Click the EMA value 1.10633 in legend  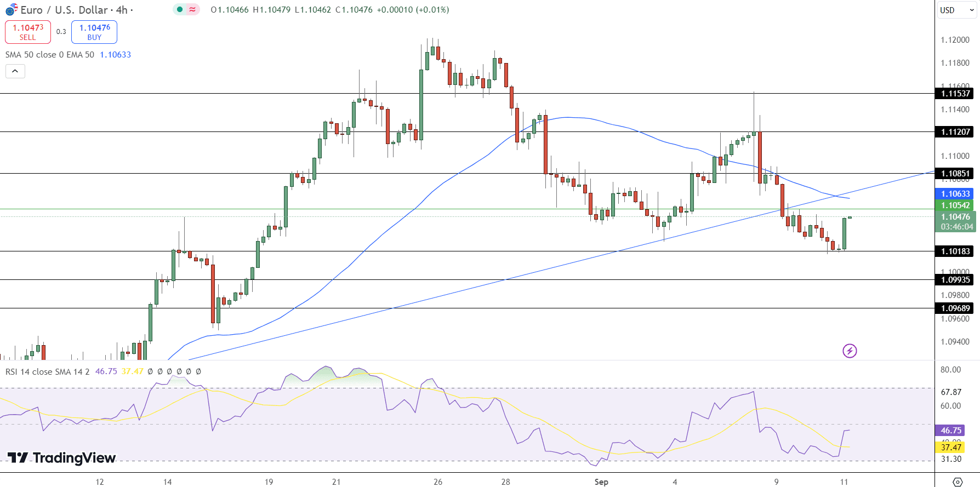pyautogui.click(x=115, y=55)
